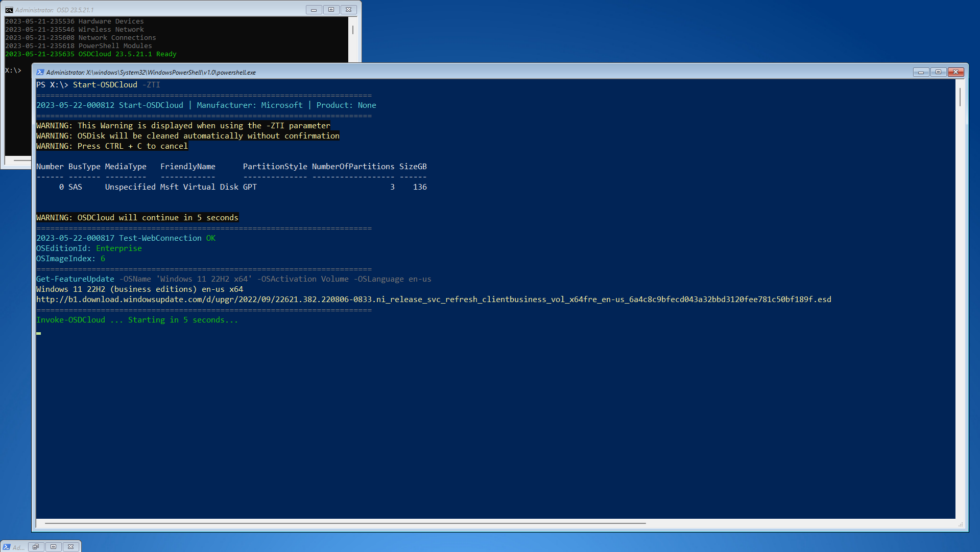Maximize the powershell.exe window
This screenshot has width=980, height=552.
[938, 72]
